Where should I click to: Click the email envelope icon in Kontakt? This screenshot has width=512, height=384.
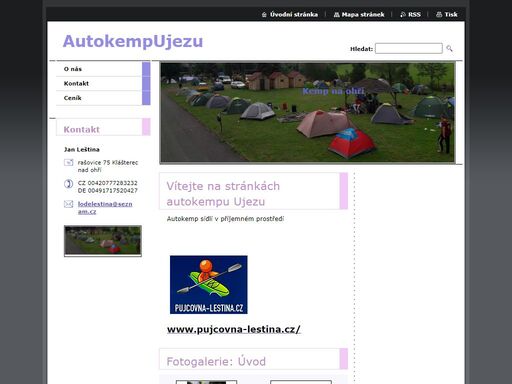(68, 204)
